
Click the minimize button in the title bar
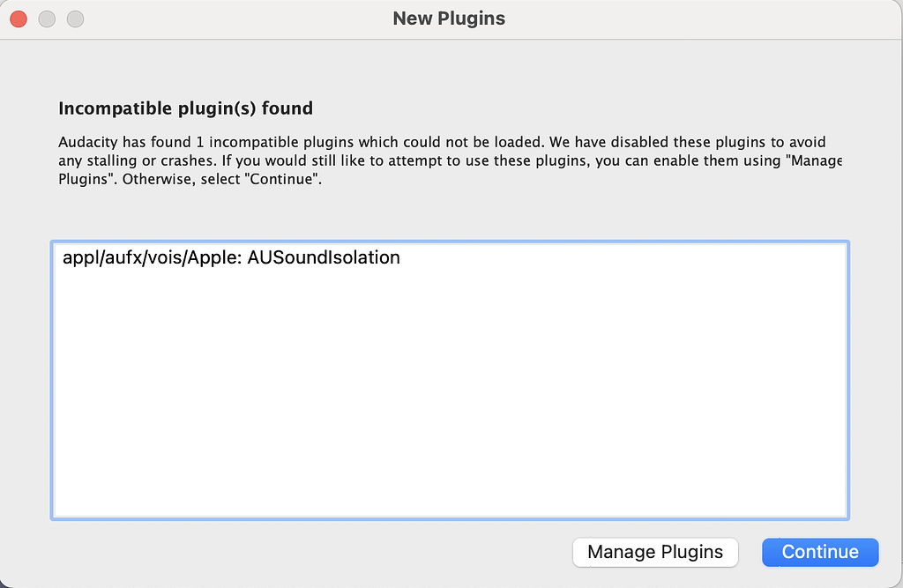(x=46, y=18)
